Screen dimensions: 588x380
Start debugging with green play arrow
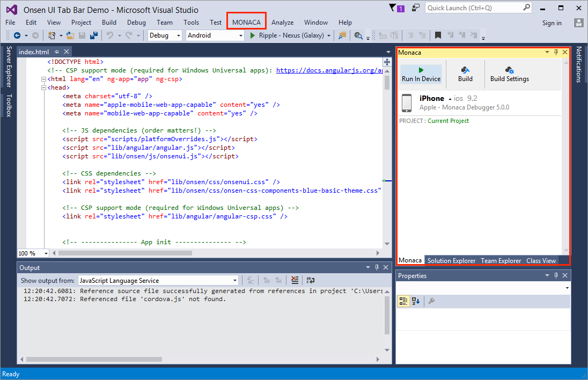[x=252, y=35]
